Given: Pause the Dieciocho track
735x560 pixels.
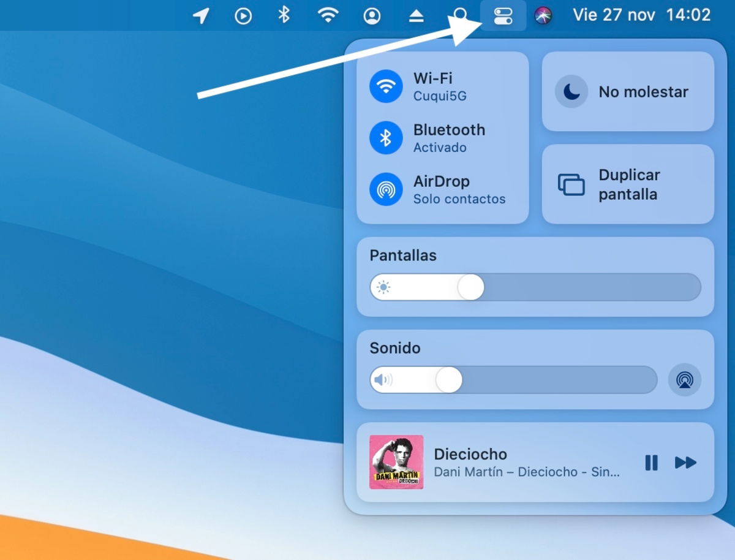Looking at the screenshot, I should coord(651,463).
